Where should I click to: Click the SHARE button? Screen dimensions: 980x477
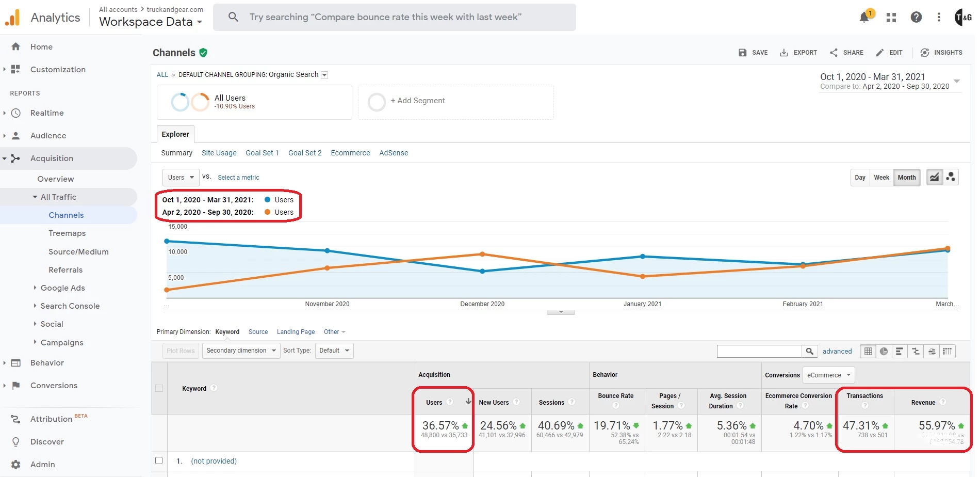(846, 53)
